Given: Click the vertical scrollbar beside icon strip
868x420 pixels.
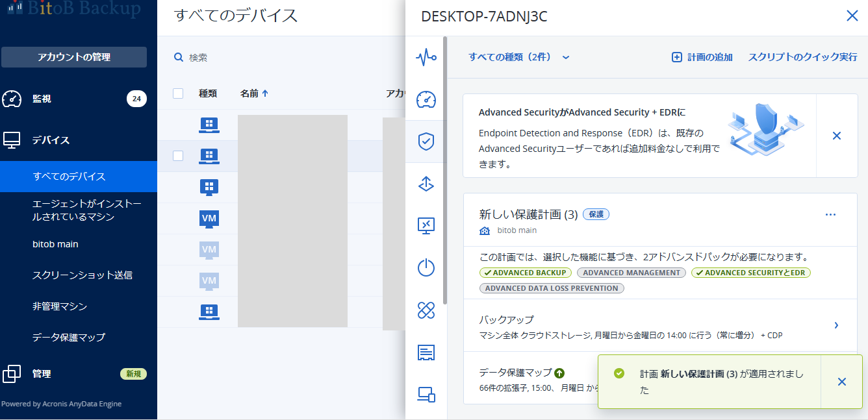Looking at the screenshot, I should coord(445,170).
